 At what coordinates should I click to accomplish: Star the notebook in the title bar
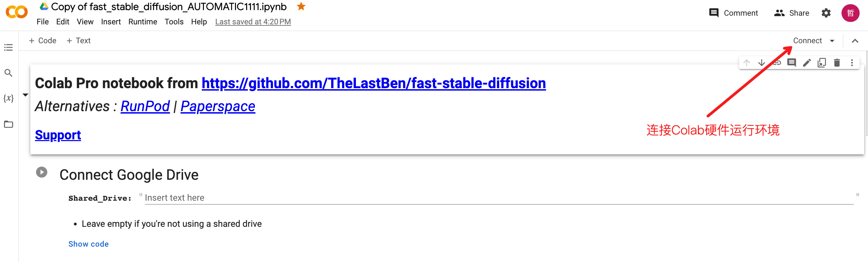(x=300, y=6)
